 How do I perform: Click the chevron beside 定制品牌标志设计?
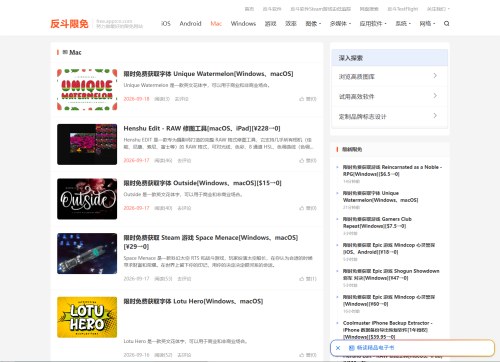coord(435,116)
